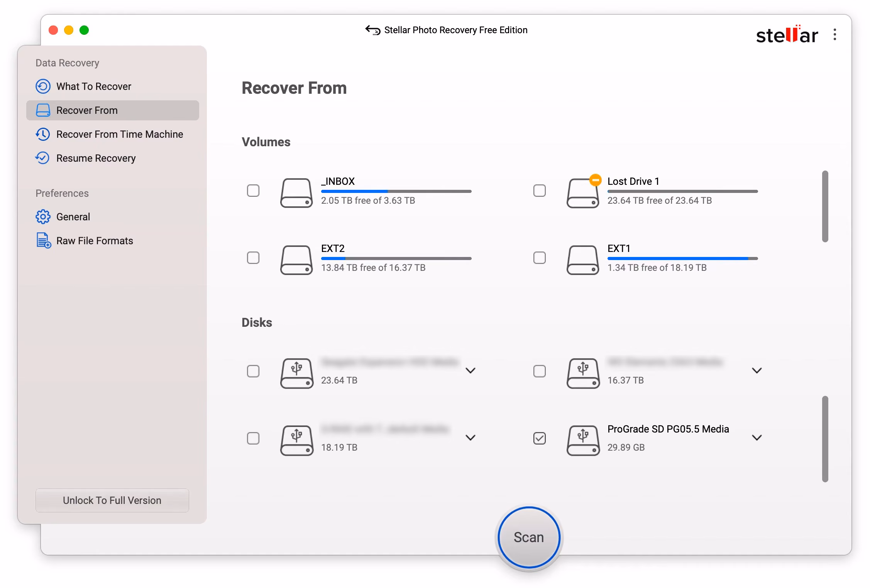The width and height of the screenshot is (870, 588).
Task: Click the 18.19 TB USB disk icon
Action: point(296,440)
